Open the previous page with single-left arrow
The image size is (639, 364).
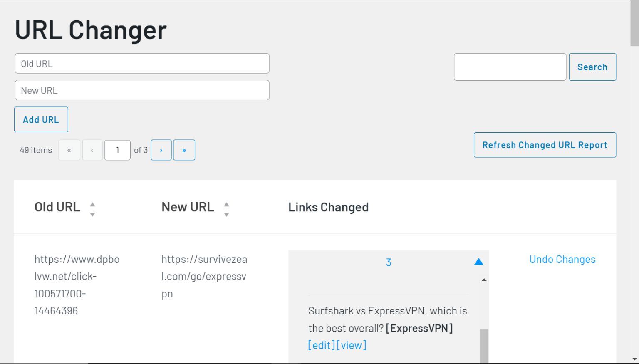coord(92,150)
